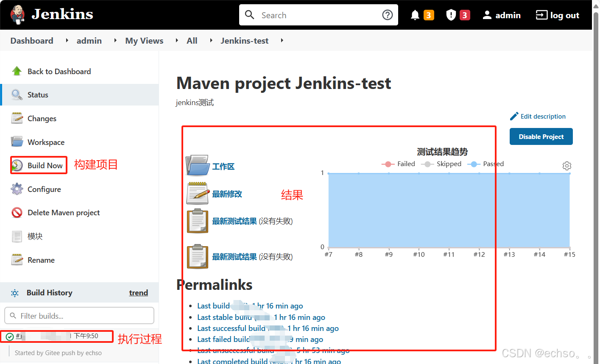Expand the Jenkins-test breadcrumb arrow
Screen dimensions: 600x364
[282, 40]
